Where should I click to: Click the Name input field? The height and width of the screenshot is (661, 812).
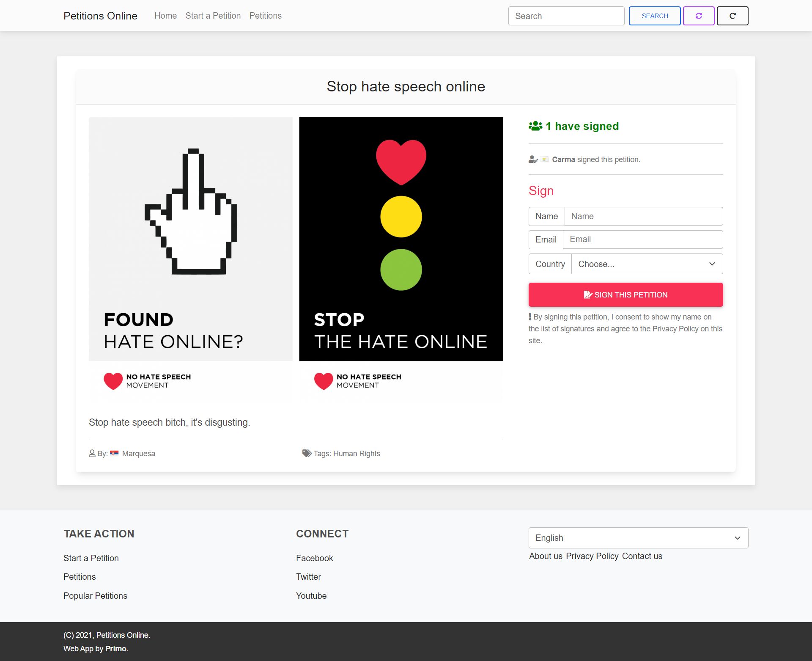tap(643, 216)
